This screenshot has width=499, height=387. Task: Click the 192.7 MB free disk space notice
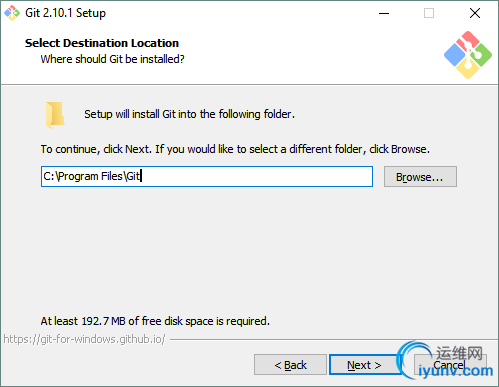click(x=155, y=321)
